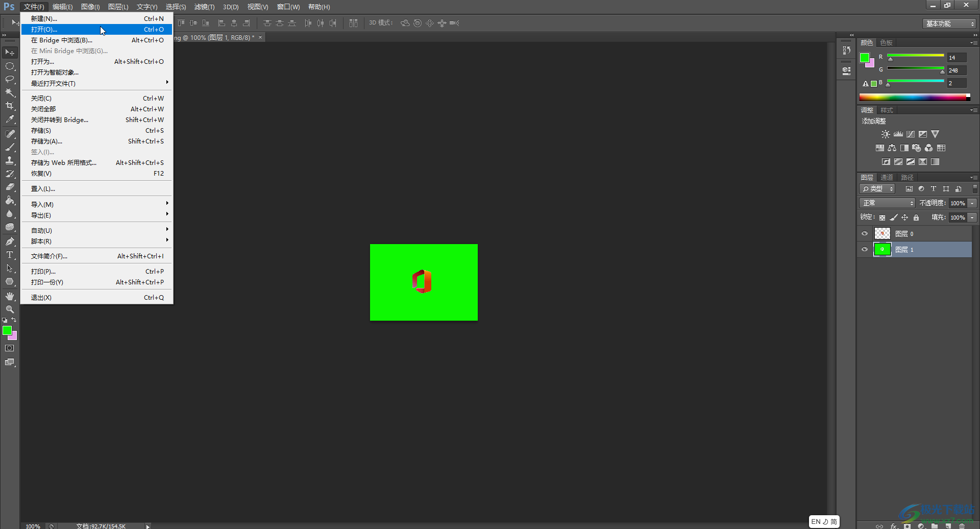The height and width of the screenshot is (529, 980).
Task: Click 在 Bridge 中浏览(B)... entry
Action: [96, 40]
